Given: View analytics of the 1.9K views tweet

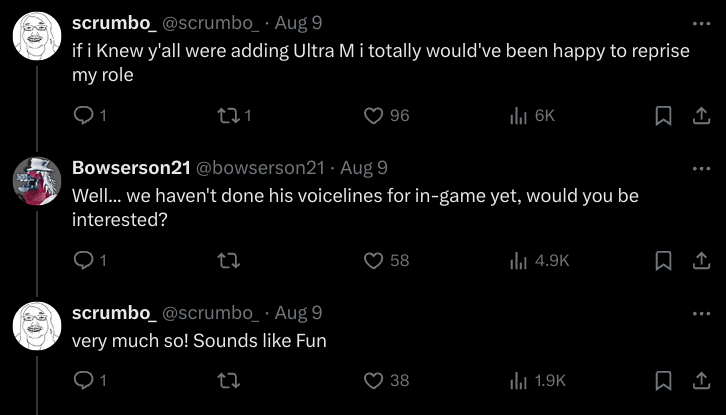Looking at the screenshot, I should [x=519, y=380].
